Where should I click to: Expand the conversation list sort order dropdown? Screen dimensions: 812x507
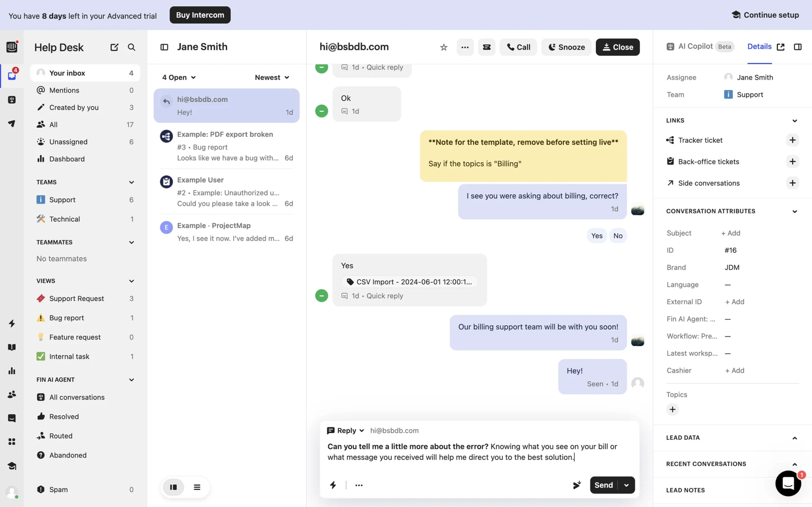pyautogui.click(x=272, y=77)
